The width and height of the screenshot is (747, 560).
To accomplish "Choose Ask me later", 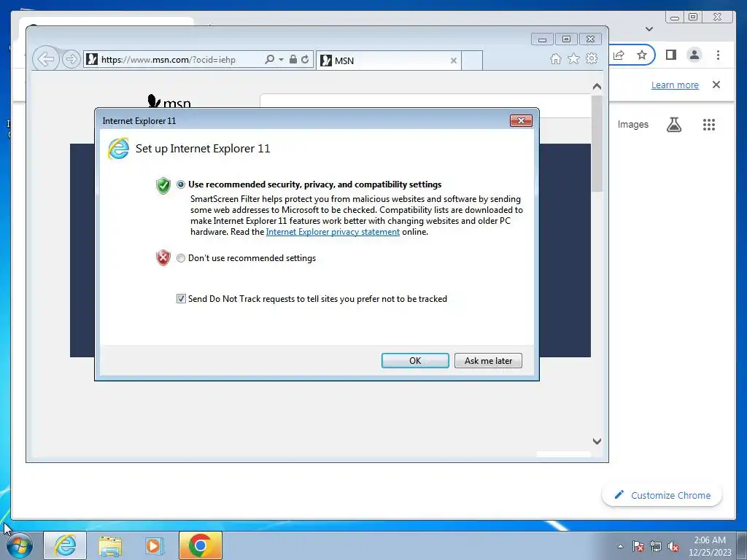I will 488,360.
